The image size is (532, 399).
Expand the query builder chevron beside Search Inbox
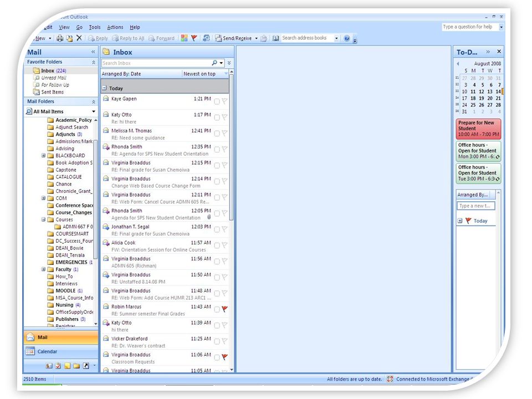[x=229, y=63]
